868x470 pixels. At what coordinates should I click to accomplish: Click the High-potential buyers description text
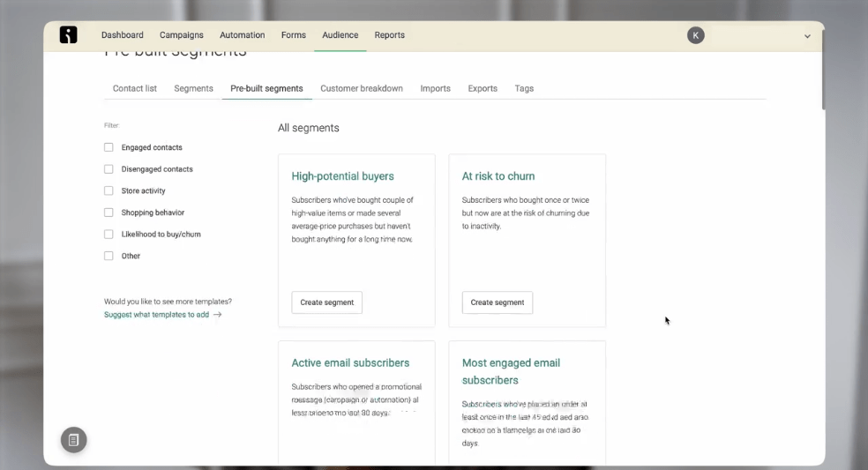click(x=352, y=220)
